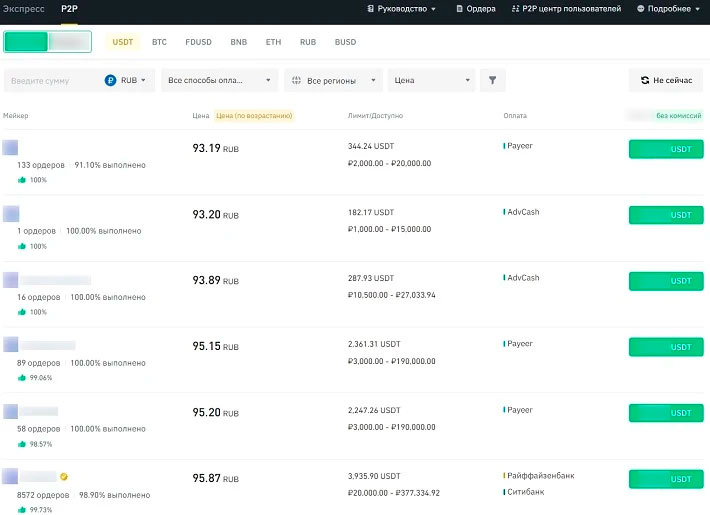
Task: Expand the Подробнее menu
Action: point(669,9)
